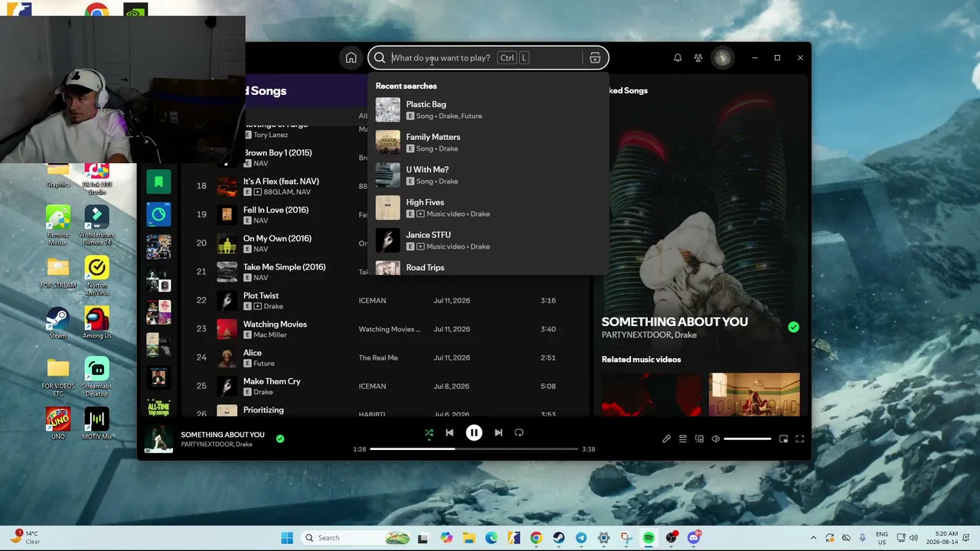Open the All-Time Top Songs sidebar playlist

coord(158,408)
